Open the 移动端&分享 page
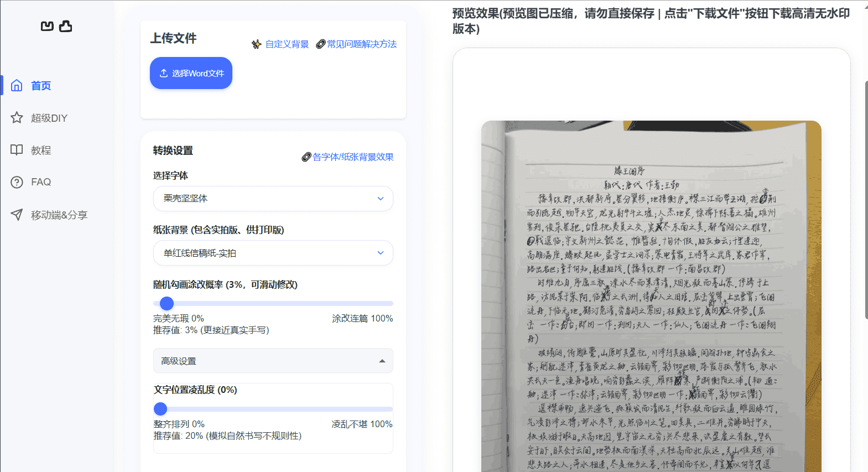This screenshot has width=868, height=472. point(59,215)
